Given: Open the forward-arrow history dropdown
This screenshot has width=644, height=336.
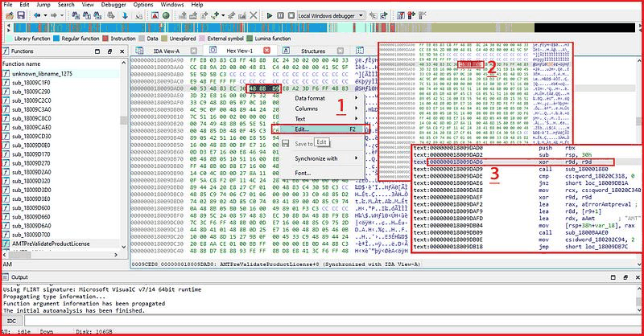Looking at the screenshot, I should click(62, 15).
